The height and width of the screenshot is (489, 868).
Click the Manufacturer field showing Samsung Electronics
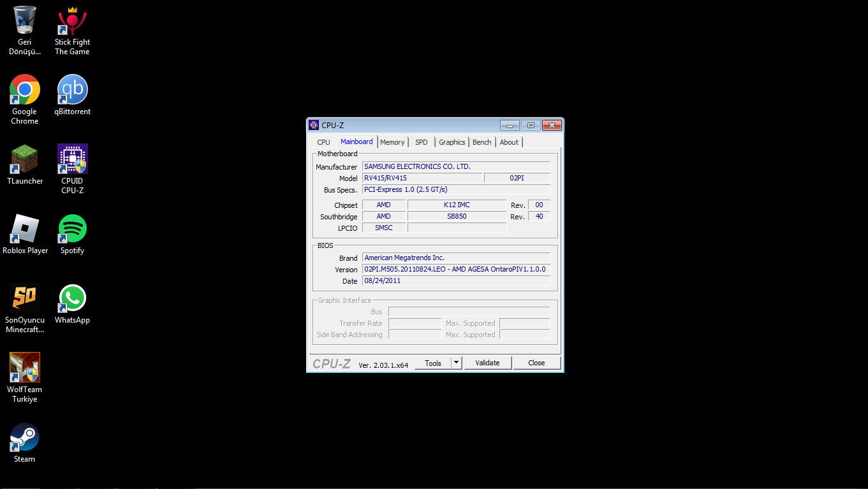pos(456,166)
